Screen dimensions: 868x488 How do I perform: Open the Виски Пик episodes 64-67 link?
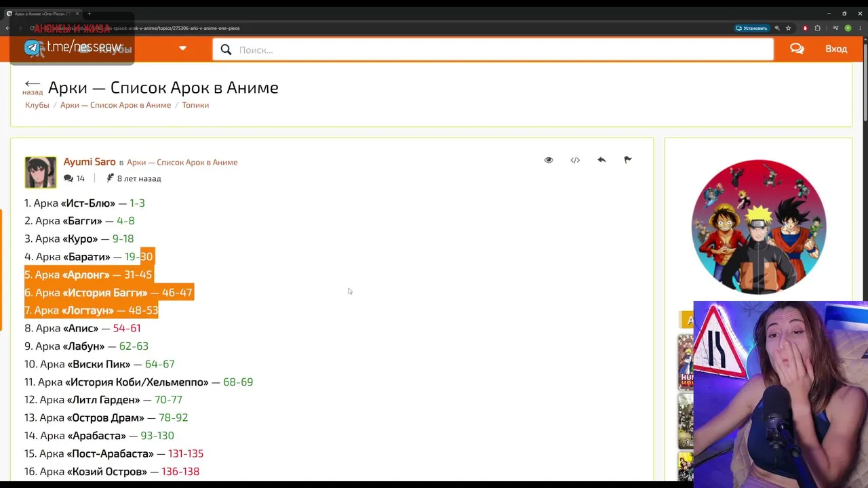159,365
